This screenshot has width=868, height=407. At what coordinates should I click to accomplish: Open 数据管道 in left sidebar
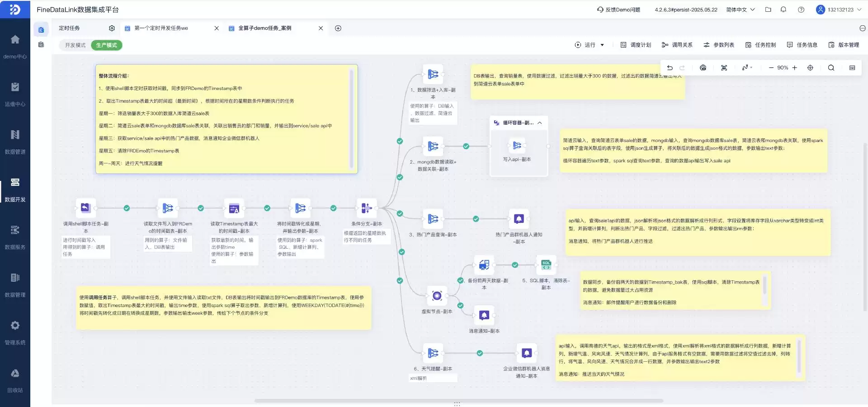(x=15, y=142)
